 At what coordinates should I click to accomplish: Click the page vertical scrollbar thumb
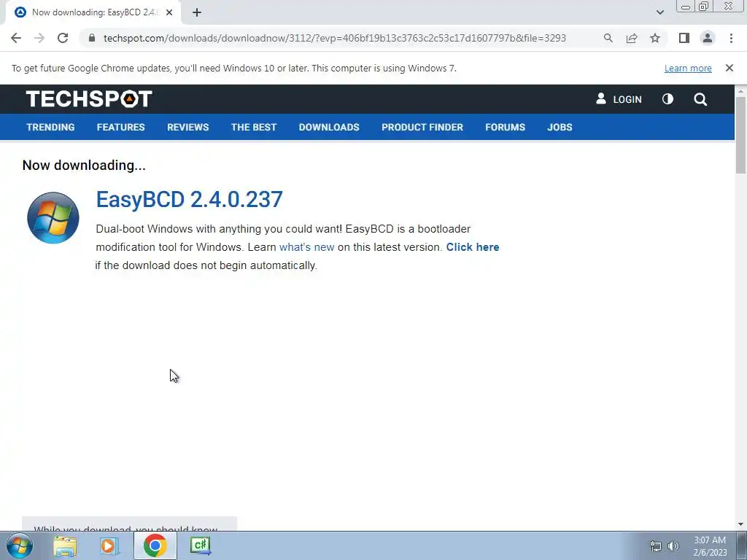[740, 135]
